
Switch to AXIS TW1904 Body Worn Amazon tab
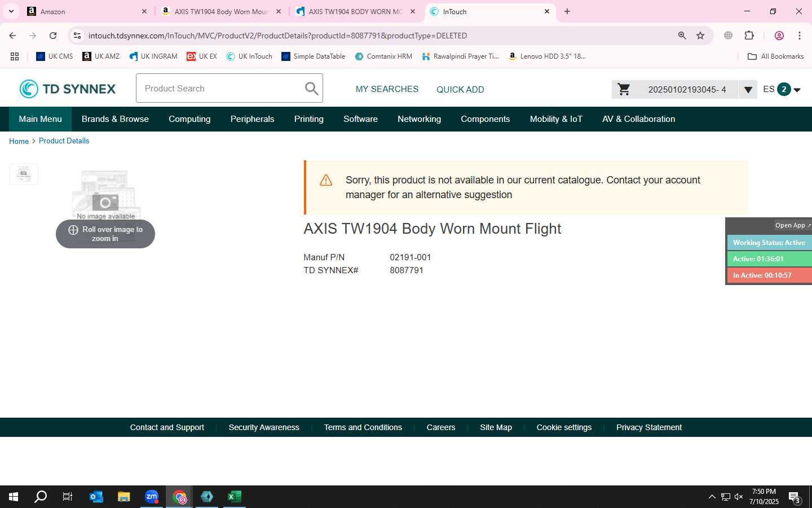coord(221,11)
